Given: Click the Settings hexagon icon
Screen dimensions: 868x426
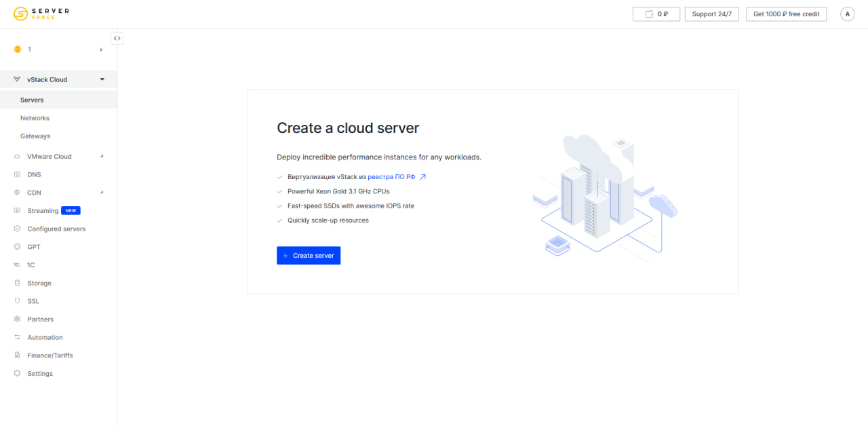Looking at the screenshot, I should [x=18, y=374].
